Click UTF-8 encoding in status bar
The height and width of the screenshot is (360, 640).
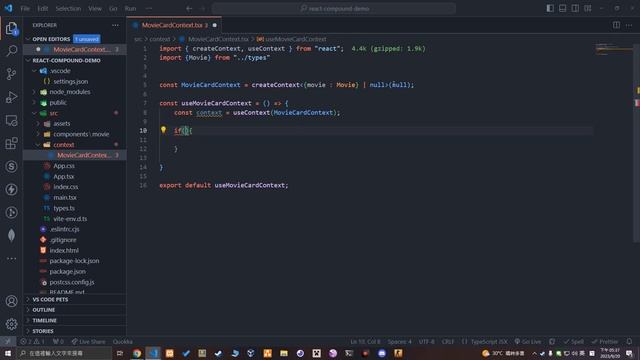[x=427, y=341]
